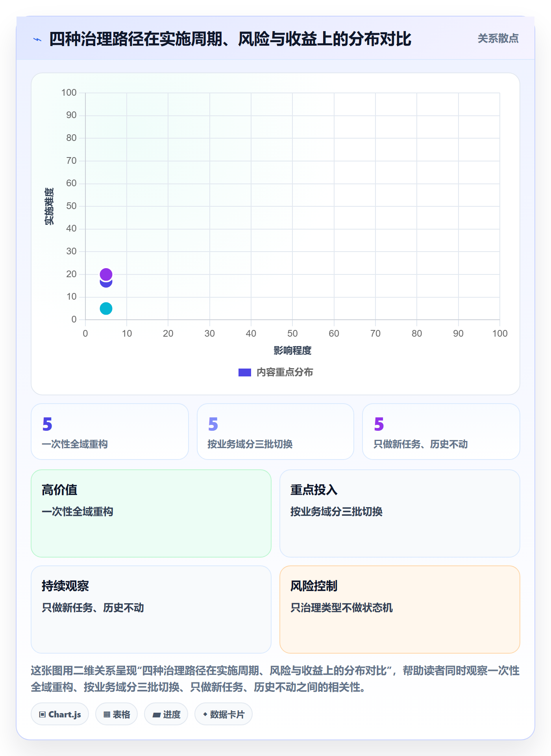Select the purple scatter point near 20

pyautogui.click(x=106, y=274)
